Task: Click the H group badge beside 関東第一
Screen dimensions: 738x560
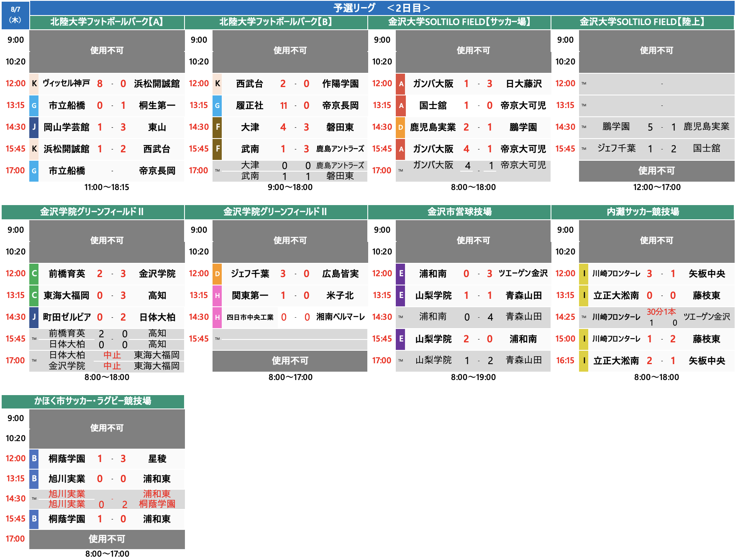Action: click(x=217, y=295)
